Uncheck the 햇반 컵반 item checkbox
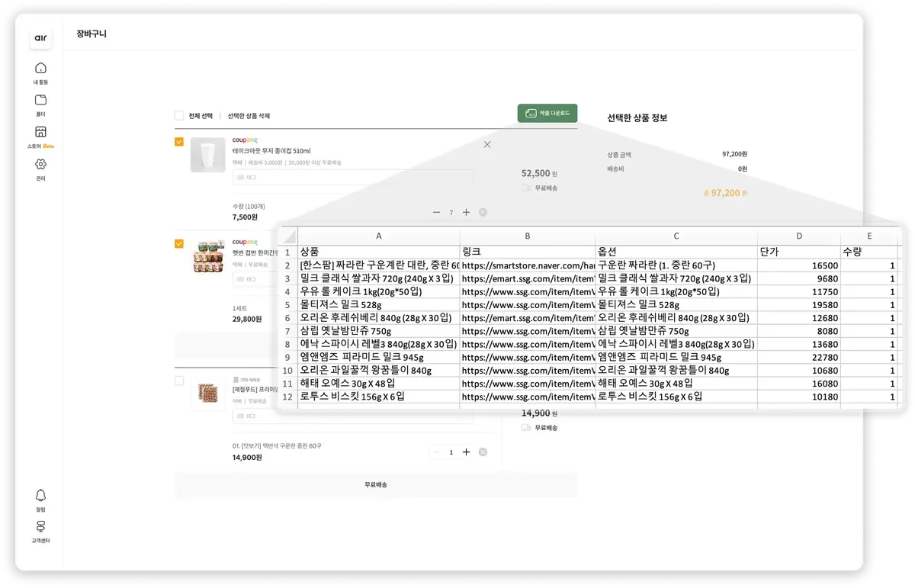 [x=179, y=244]
